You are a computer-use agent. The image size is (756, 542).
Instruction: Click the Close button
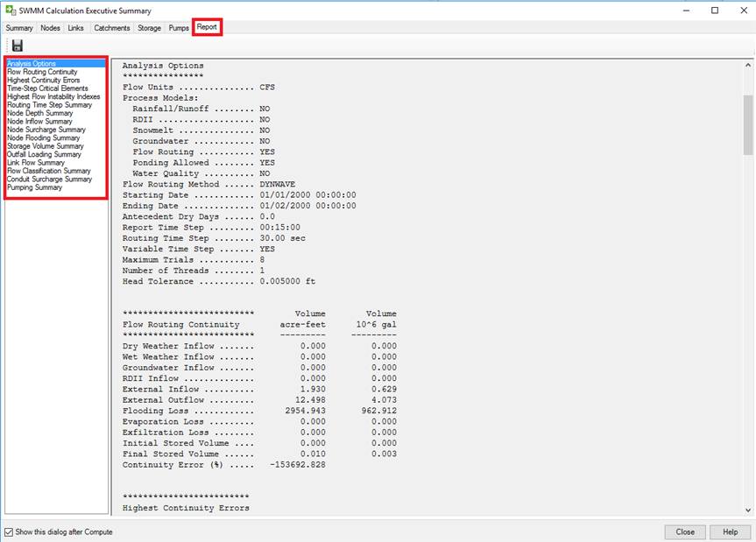(x=685, y=531)
